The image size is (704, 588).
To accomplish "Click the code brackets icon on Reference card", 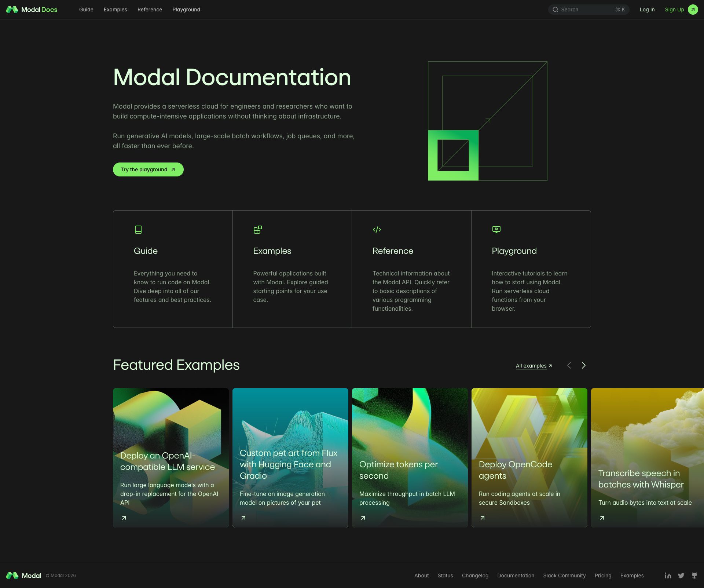I will (x=377, y=230).
